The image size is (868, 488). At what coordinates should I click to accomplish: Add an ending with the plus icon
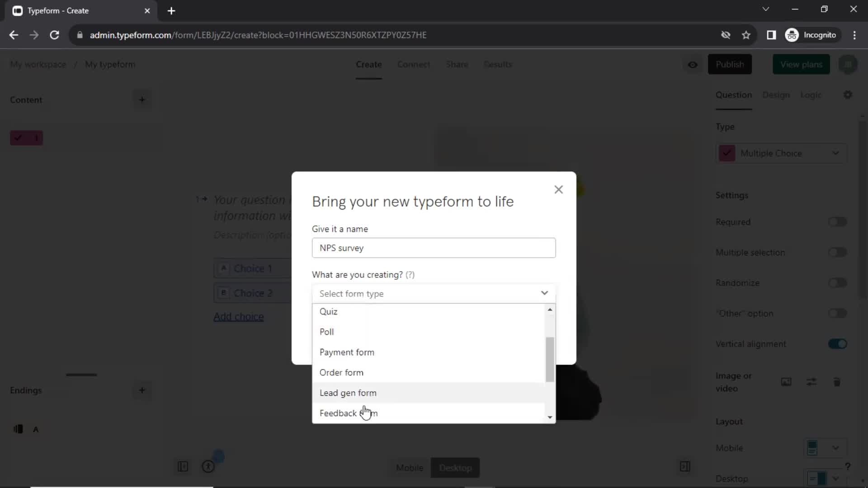point(142,390)
